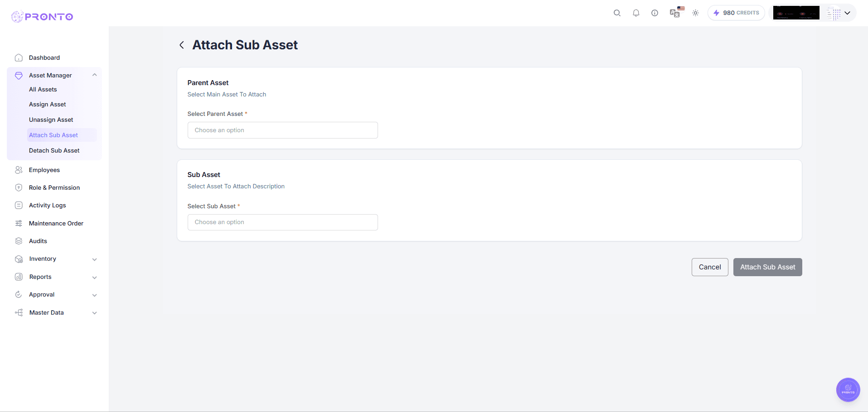Click the Pronto logo

(x=42, y=16)
